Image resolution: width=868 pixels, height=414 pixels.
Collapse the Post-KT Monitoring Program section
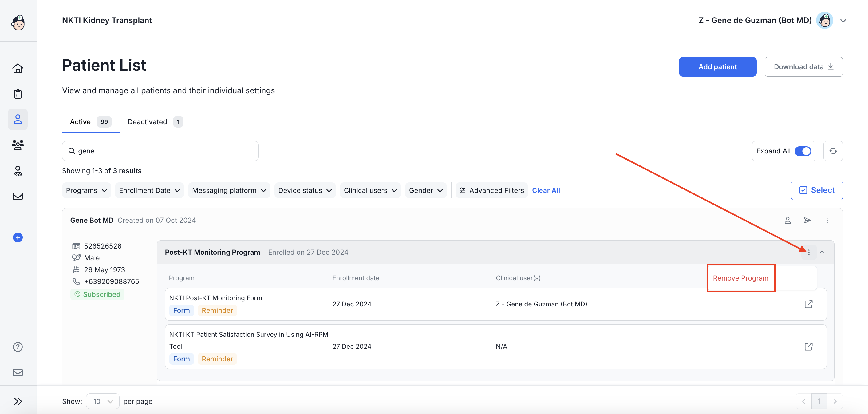click(822, 252)
